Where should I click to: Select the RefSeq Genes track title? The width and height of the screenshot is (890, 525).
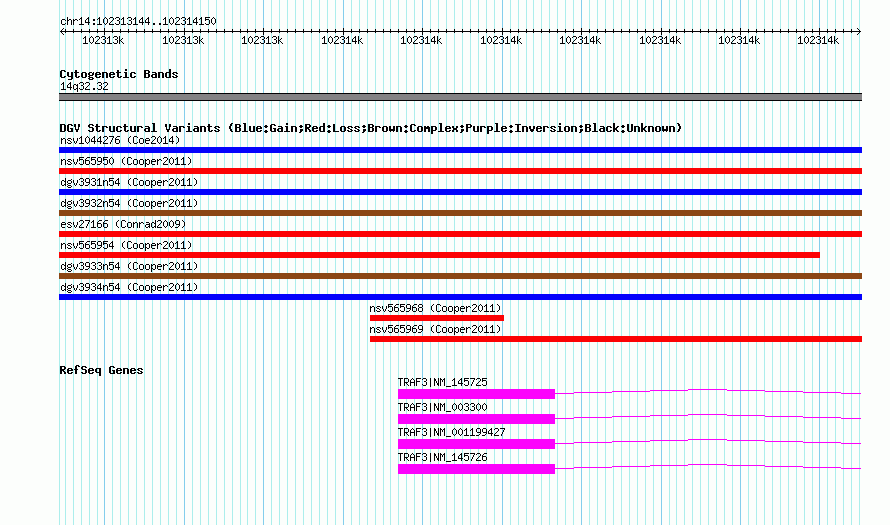point(101,370)
